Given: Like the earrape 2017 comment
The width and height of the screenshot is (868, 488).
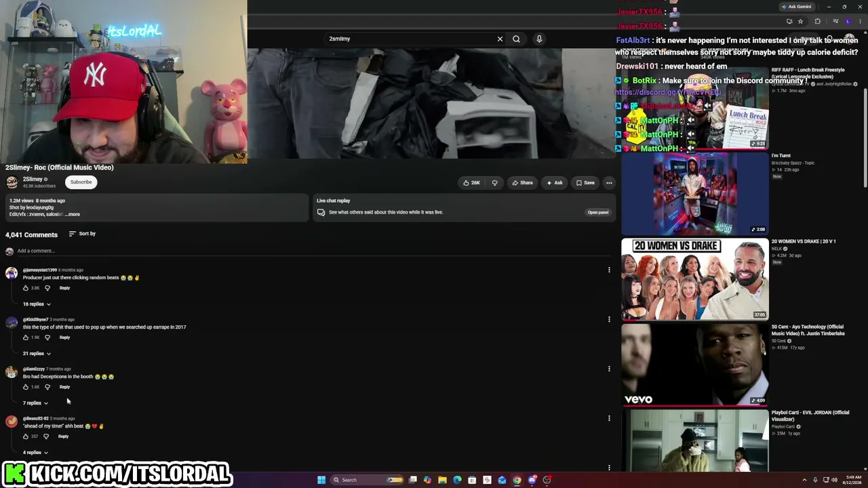Looking at the screenshot, I should pos(26,338).
